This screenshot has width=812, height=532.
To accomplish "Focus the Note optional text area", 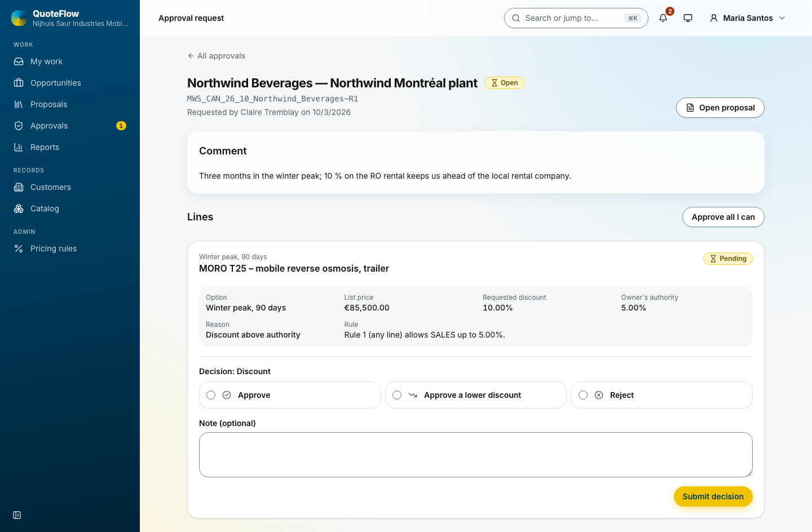I will (476, 455).
